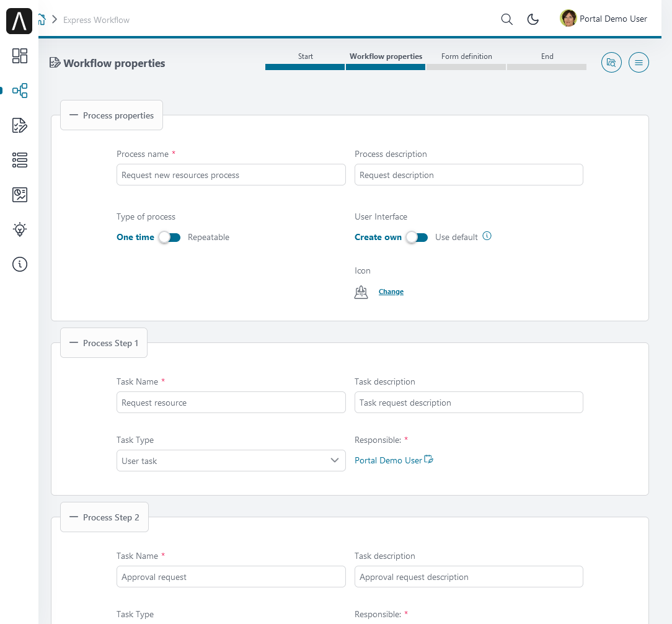Click the Process name input field
The image size is (672, 624).
pos(231,175)
